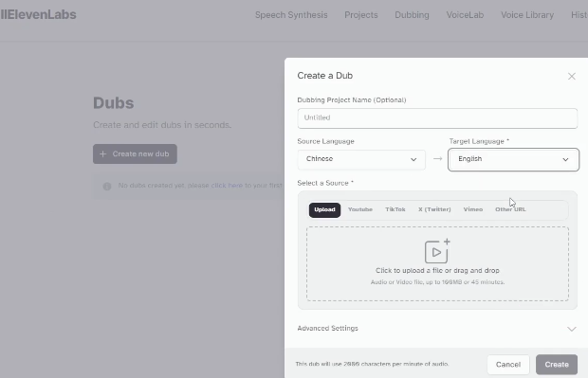Open Voice Library in the top navigation

point(527,15)
